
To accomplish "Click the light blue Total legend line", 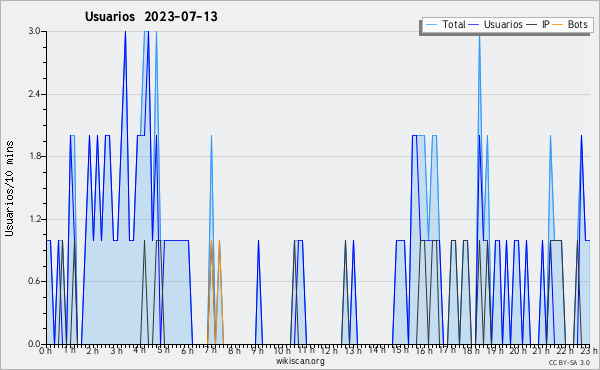I will 431,25.
